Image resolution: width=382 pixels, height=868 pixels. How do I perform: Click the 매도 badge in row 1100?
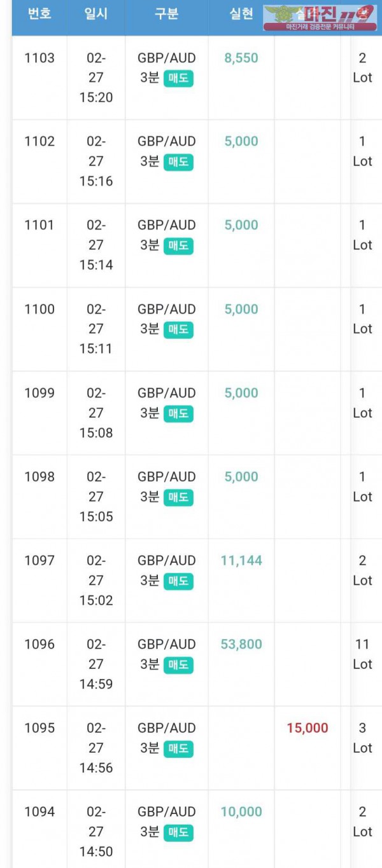click(178, 329)
